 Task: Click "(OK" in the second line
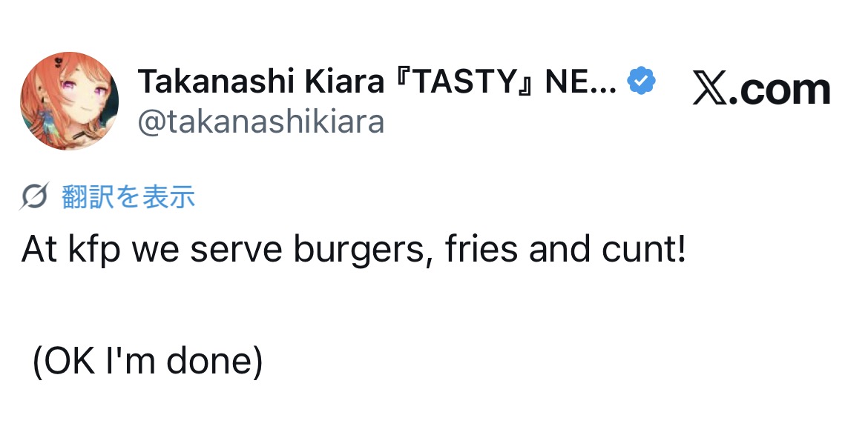point(59,362)
